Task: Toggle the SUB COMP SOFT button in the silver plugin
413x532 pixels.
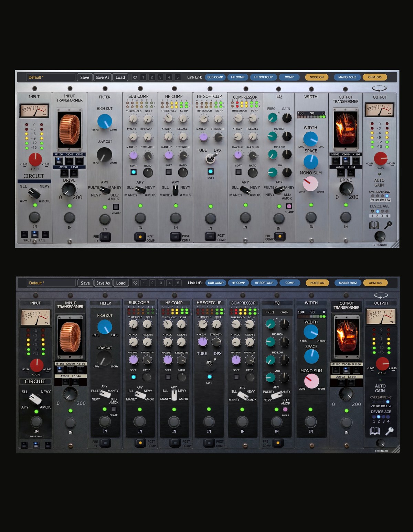Action: (134, 172)
